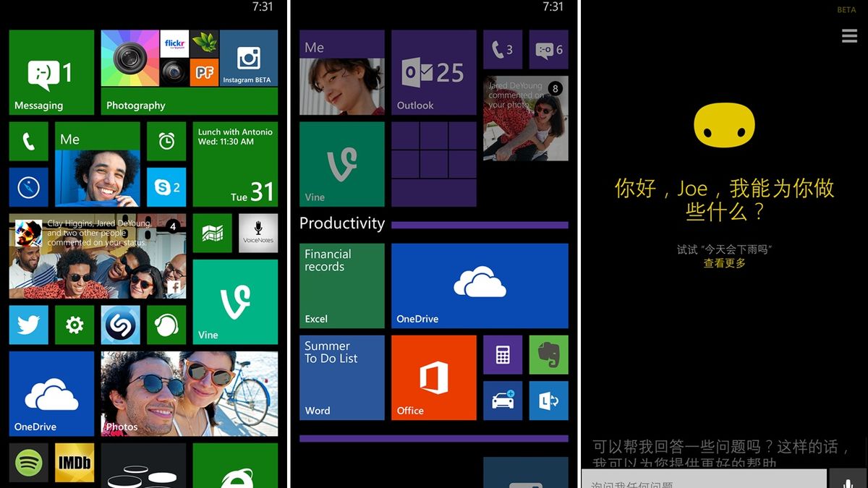Launch the green Maps tile
Screen dimensions: 868x488
click(213, 233)
